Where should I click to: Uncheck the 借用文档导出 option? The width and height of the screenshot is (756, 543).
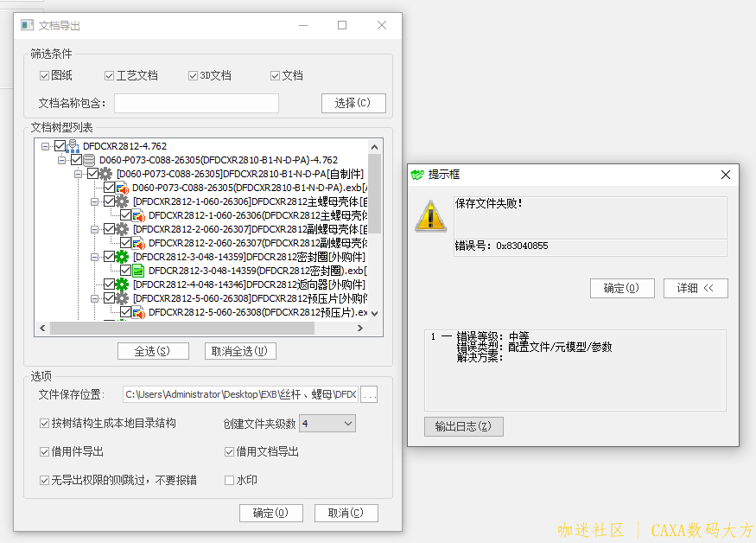point(230,451)
